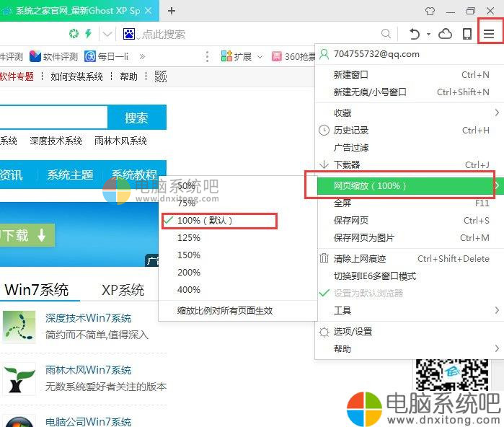
Task: Open a new tab with the plus button
Action: [x=172, y=11]
